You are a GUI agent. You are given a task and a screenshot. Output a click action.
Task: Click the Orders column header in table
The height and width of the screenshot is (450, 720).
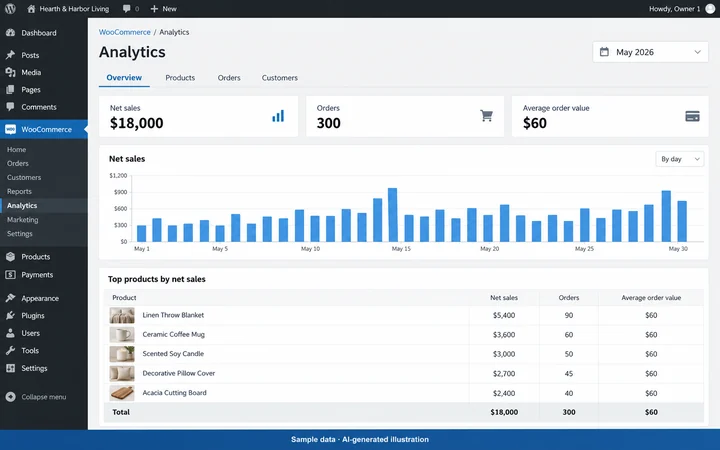[569, 298]
